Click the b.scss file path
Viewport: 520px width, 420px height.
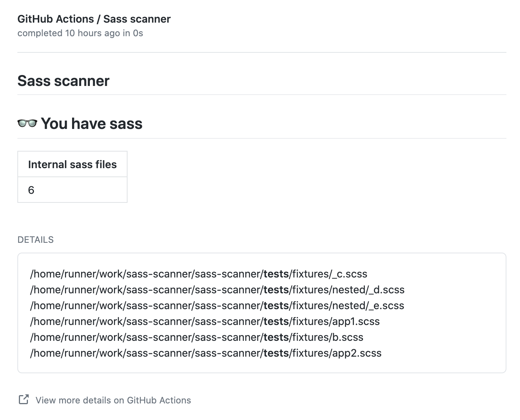[x=197, y=337]
